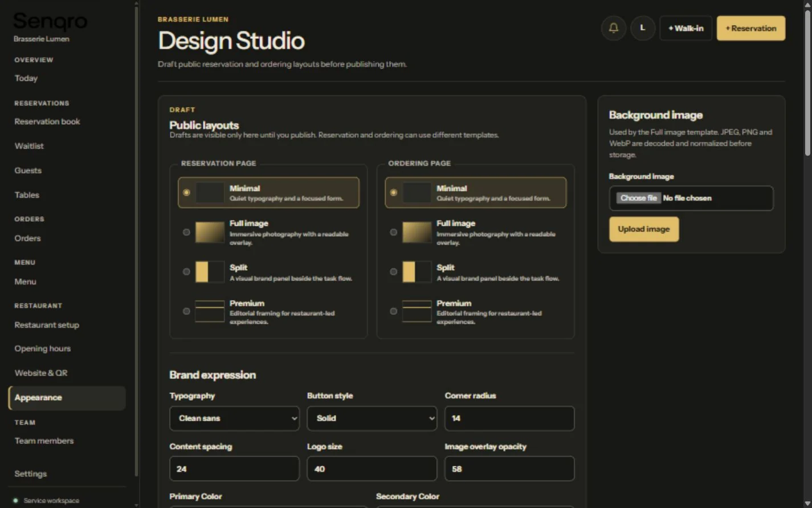The image size is (812, 508).
Task: Select Premium radio for Ordering Page
Action: [393, 311]
